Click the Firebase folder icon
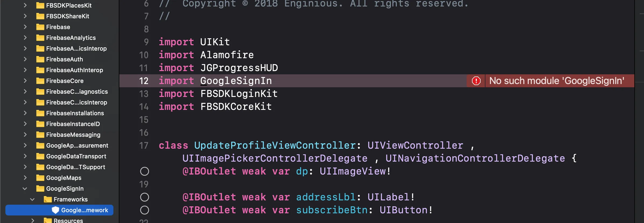The image size is (644, 223). pos(40,27)
